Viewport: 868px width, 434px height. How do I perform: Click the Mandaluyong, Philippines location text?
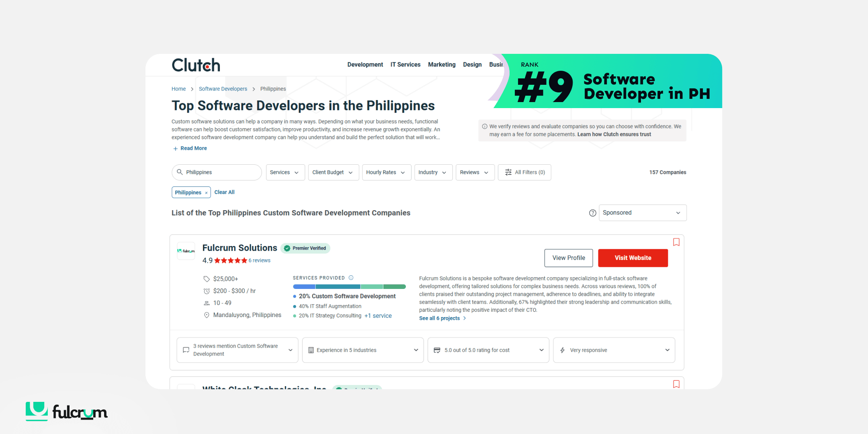tap(247, 315)
